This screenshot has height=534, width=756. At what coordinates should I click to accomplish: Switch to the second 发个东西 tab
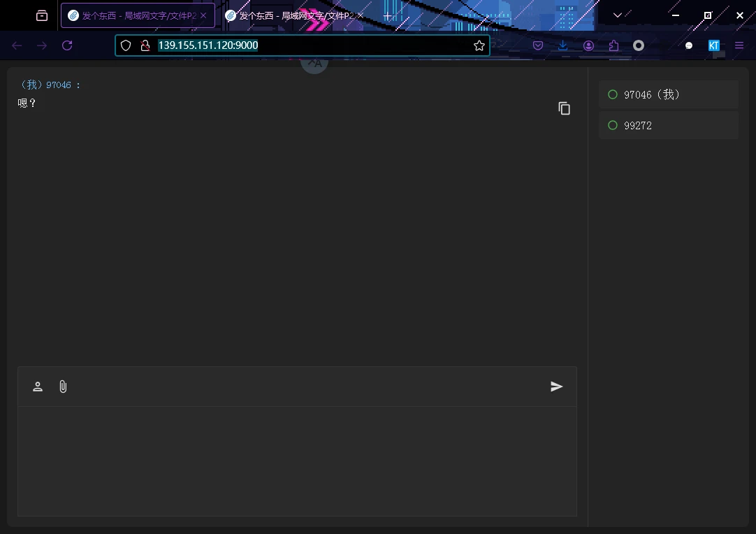(x=293, y=15)
